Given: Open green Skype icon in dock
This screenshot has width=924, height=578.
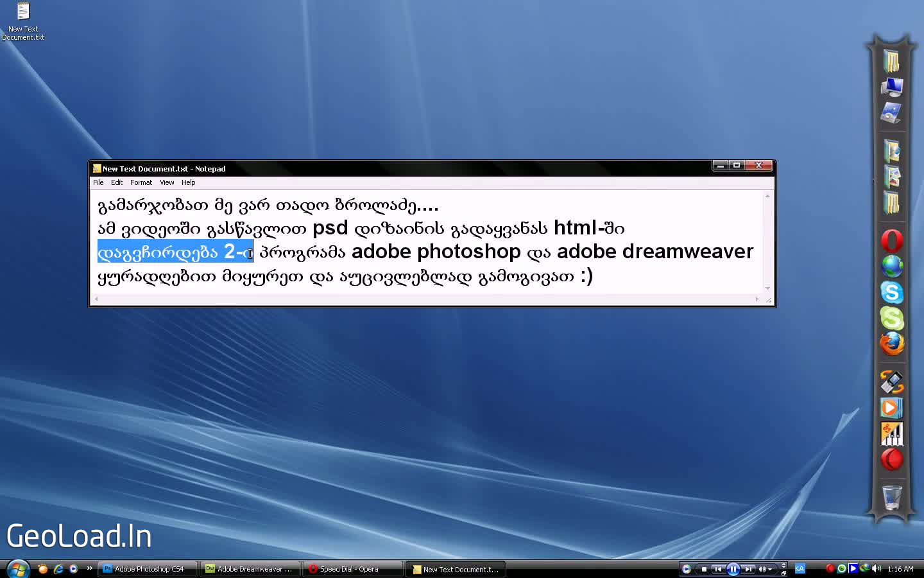Looking at the screenshot, I should [892, 318].
